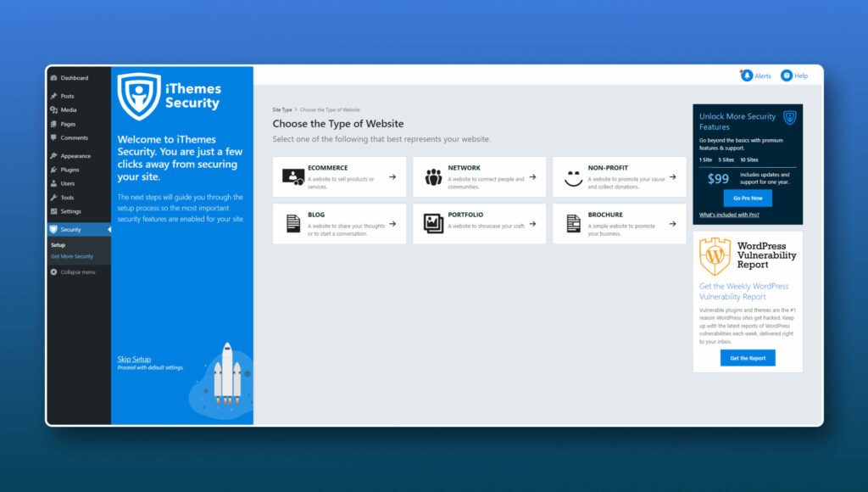Image resolution: width=868 pixels, height=492 pixels.
Task: Click the arrow on the Ecommerce card
Action: coord(392,177)
